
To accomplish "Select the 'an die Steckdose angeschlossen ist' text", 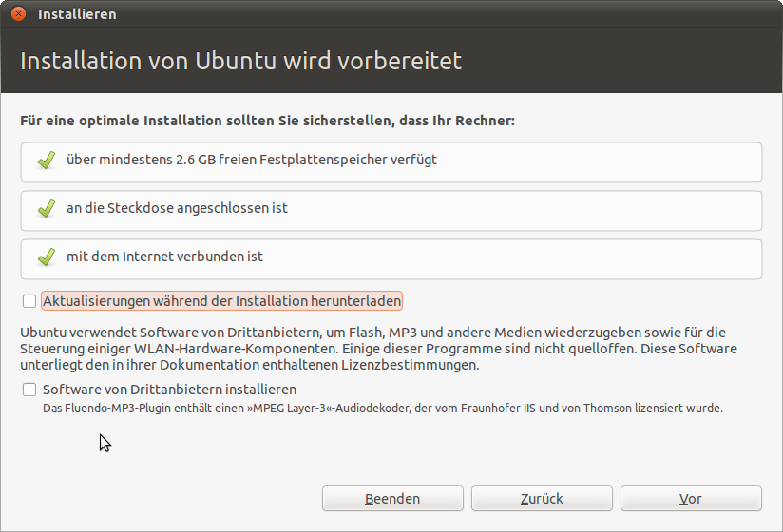I will 177,209.
